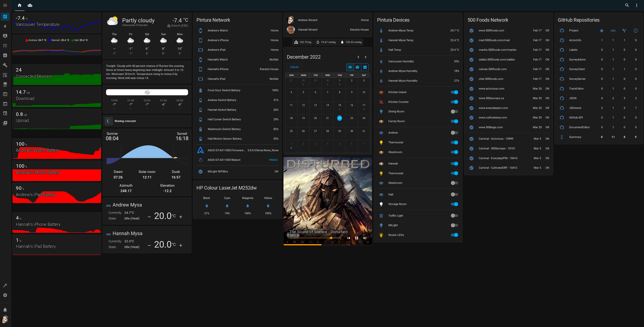Open the calendar icon in sidebar
Viewport: 644px width, 327px height.
click(5, 113)
